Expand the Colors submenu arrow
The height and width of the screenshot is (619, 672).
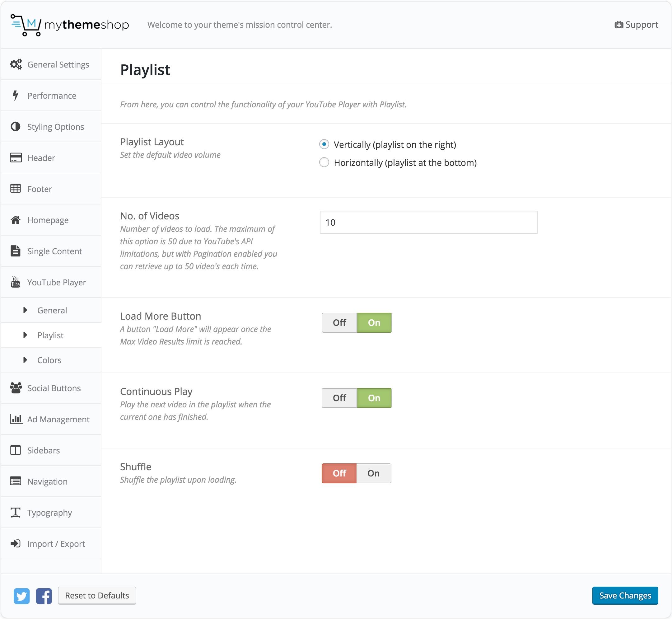click(25, 360)
